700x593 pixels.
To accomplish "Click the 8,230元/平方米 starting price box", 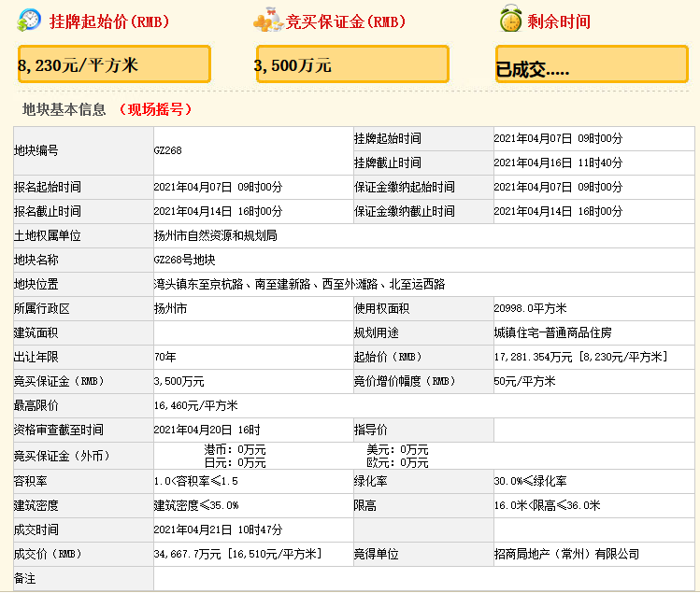I will click(x=114, y=64).
